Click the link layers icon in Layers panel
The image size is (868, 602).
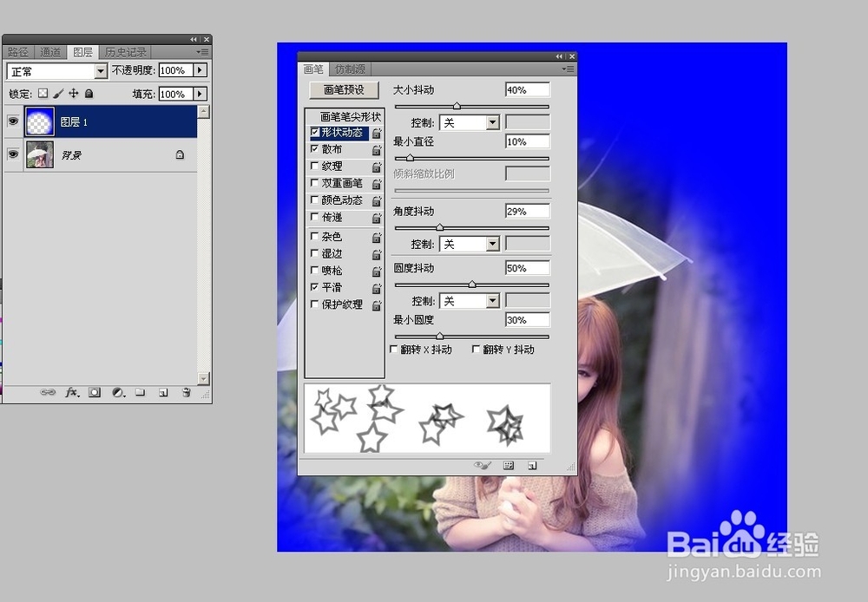[48, 392]
